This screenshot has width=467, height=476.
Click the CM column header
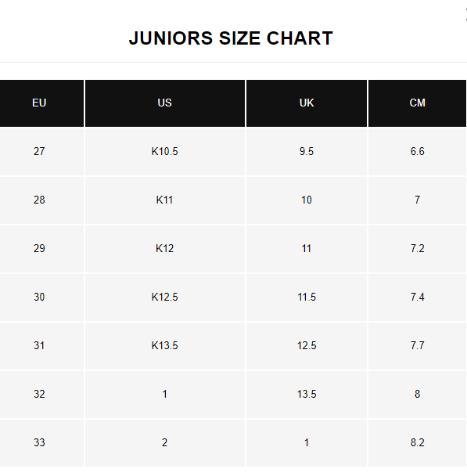click(417, 103)
